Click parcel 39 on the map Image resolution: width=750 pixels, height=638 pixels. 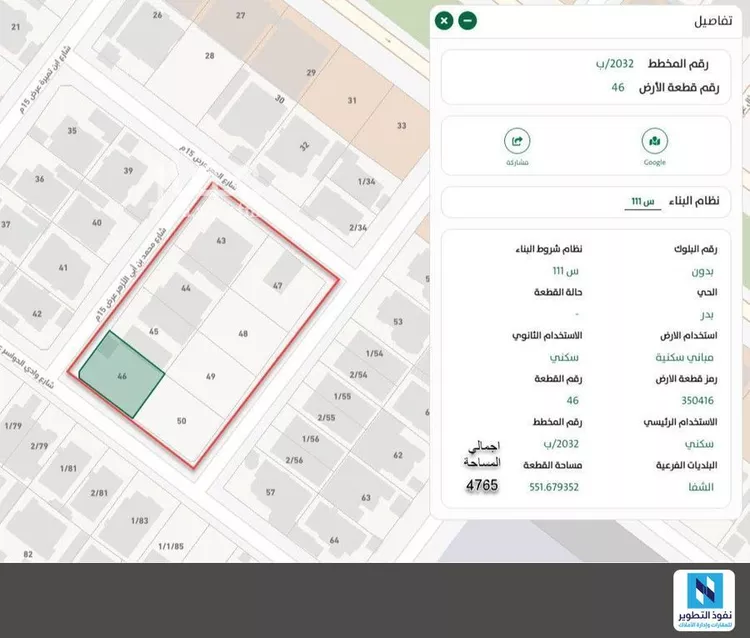[128, 171]
